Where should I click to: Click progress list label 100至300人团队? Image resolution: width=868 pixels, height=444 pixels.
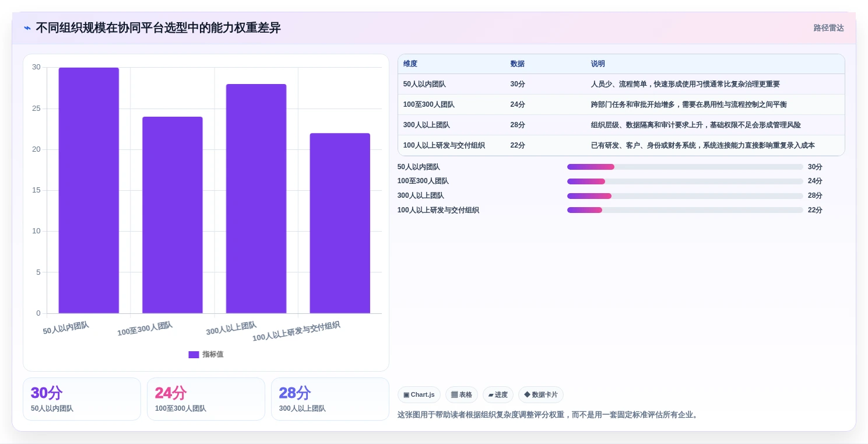(423, 181)
